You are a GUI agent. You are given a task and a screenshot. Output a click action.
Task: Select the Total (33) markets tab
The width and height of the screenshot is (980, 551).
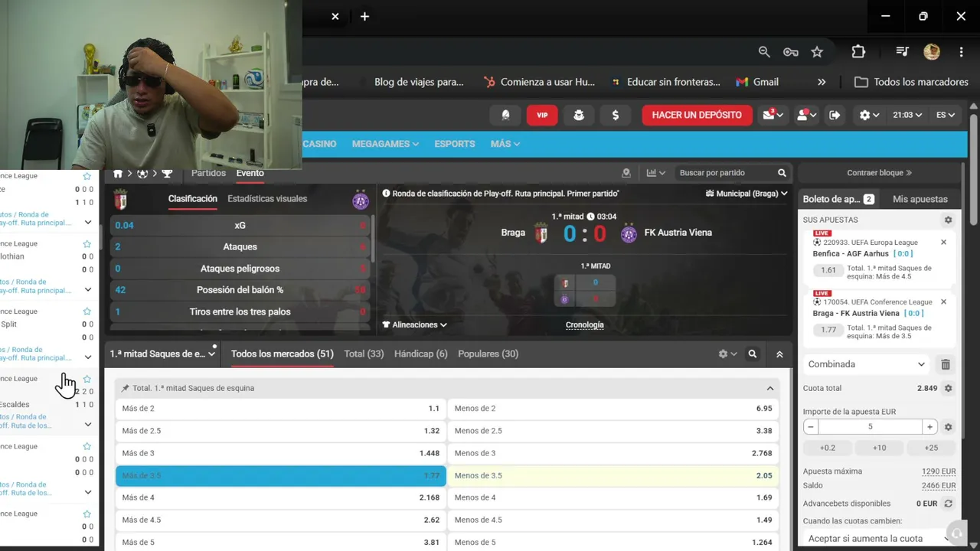coord(364,354)
